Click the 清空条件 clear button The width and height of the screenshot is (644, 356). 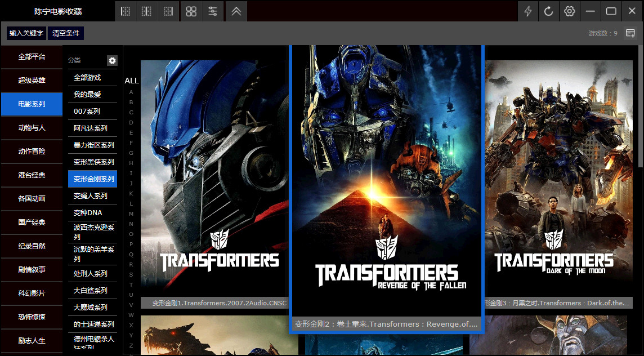tap(66, 33)
